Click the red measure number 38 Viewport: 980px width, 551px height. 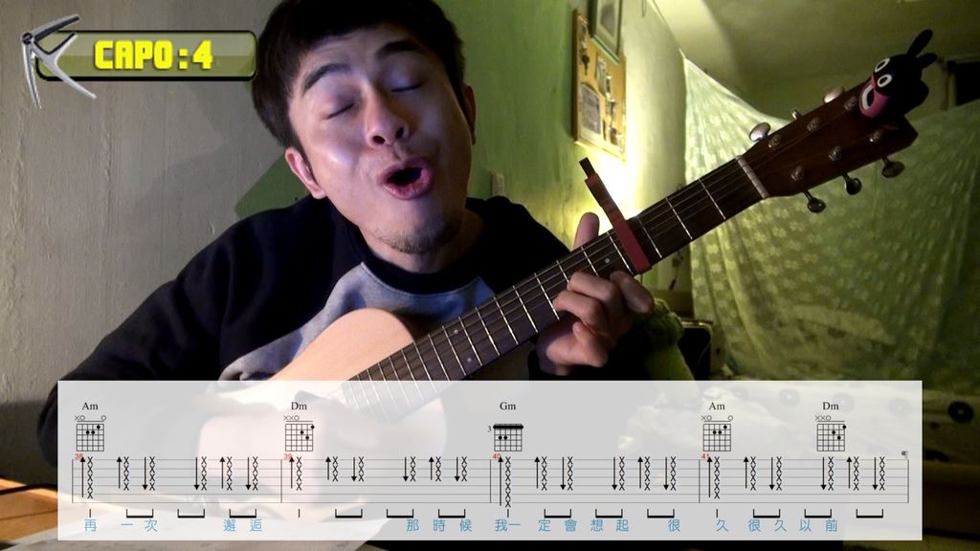(78, 456)
